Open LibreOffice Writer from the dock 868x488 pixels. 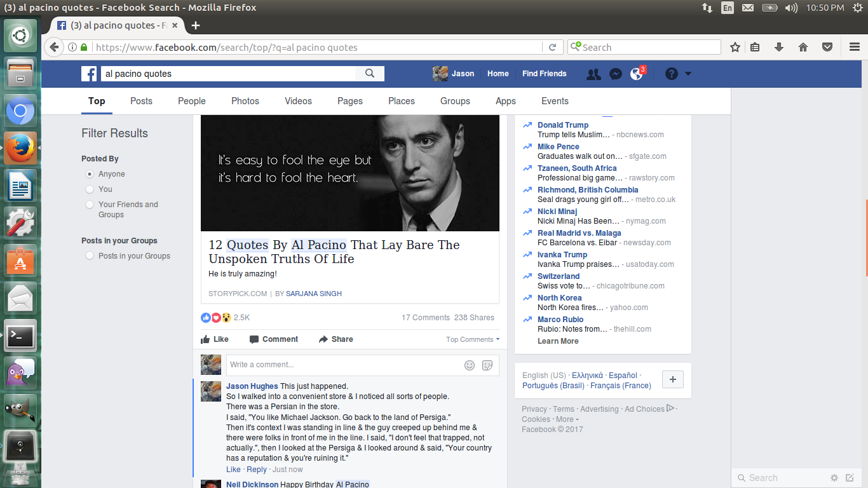click(20, 186)
